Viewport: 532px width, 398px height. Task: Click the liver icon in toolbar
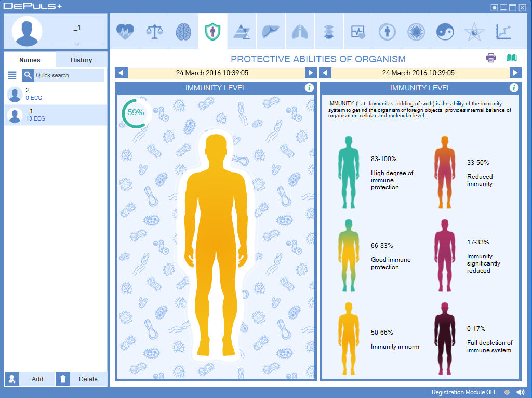point(270,32)
